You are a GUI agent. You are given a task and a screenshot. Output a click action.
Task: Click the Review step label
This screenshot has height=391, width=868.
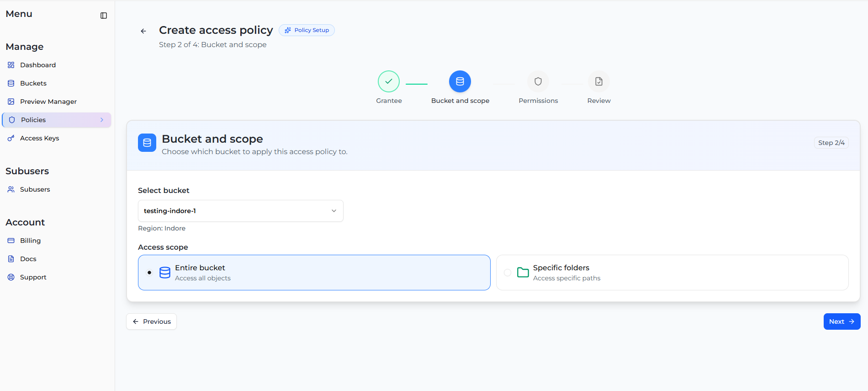click(x=599, y=101)
